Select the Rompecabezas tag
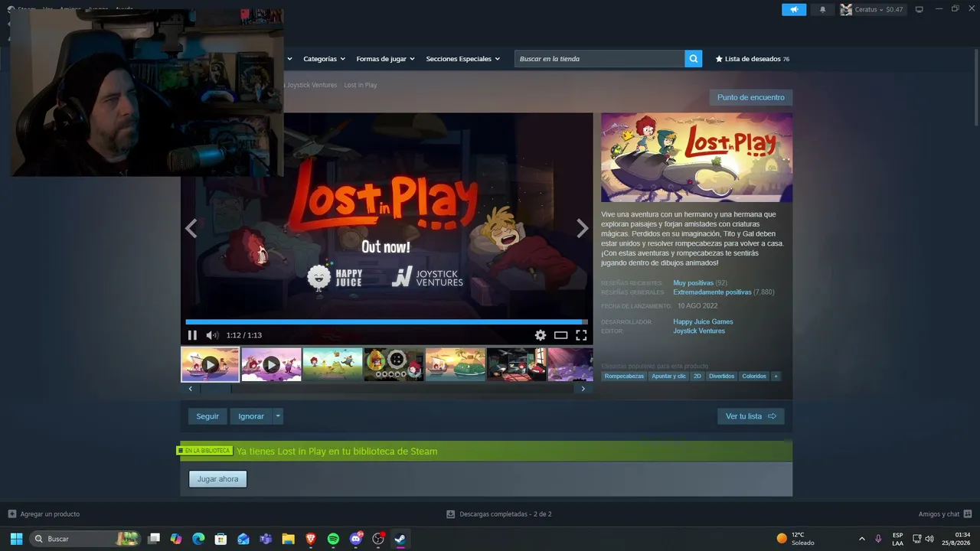The width and height of the screenshot is (980, 551). (x=624, y=377)
